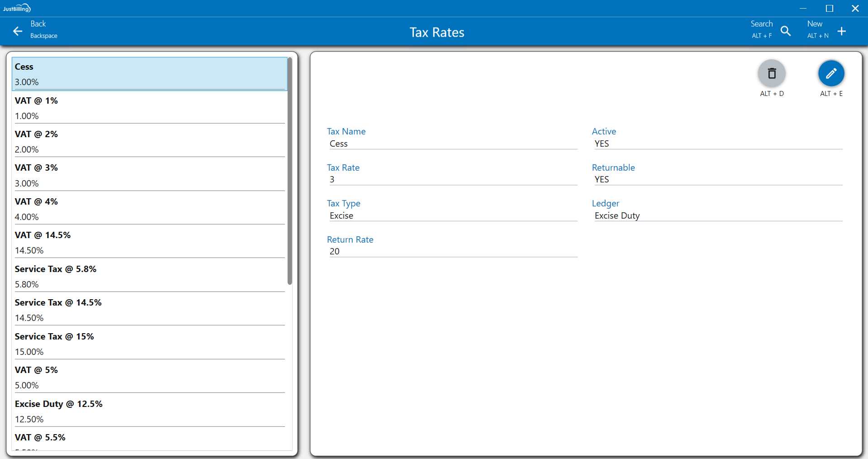Open Service Tax @ 5.8% entry

pos(149,276)
